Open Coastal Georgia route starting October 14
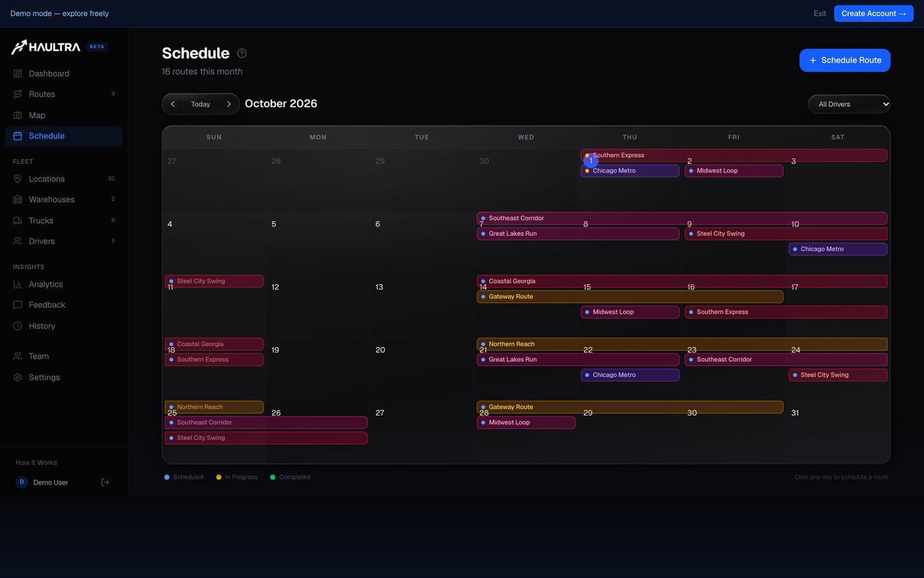Image resolution: width=924 pixels, height=578 pixels. pyautogui.click(x=682, y=281)
